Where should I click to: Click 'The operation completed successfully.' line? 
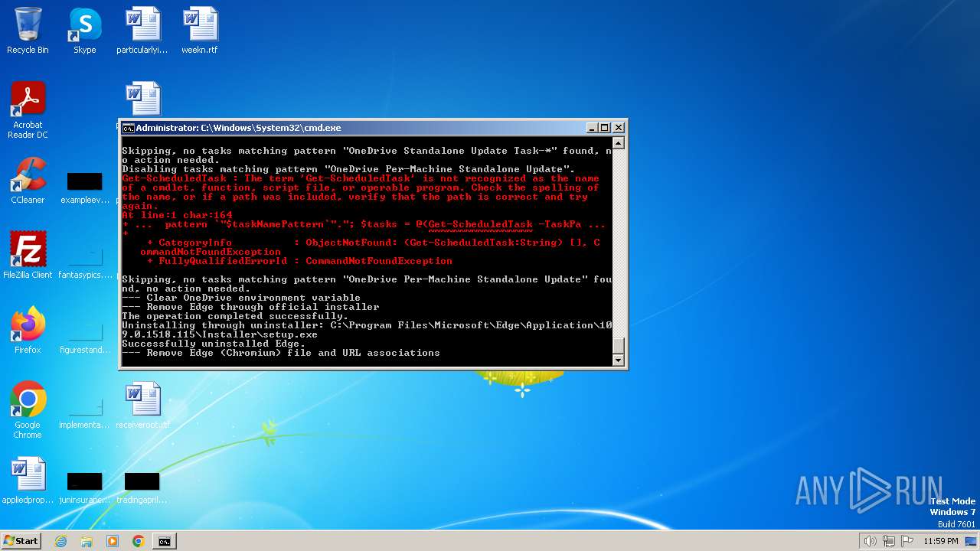point(235,316)
